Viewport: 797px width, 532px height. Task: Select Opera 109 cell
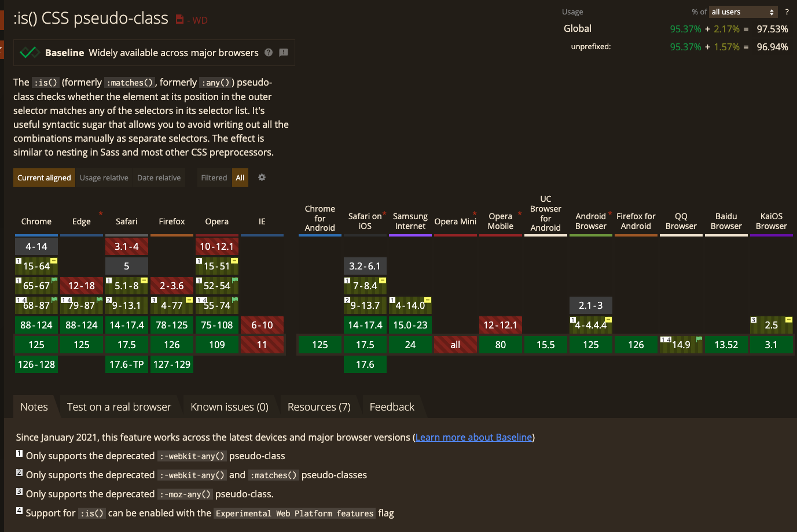click(x=217, y=345)
